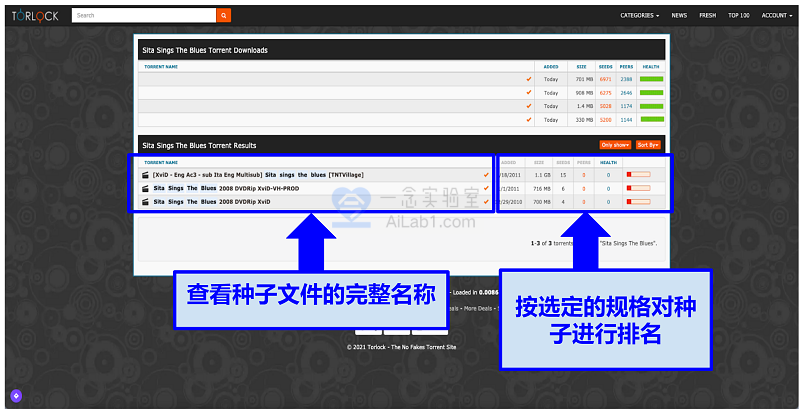Go to the NEWS page
This screenshot has height=414, width=806.
click(679, 15)
